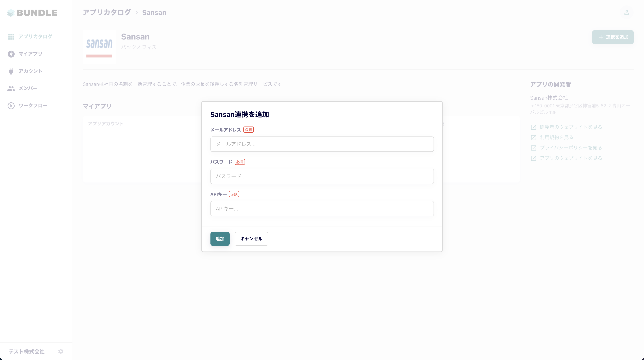The image size is (644, 360).
Task: Click the 必須 badge next to パスワード
Action: (240, 162)
